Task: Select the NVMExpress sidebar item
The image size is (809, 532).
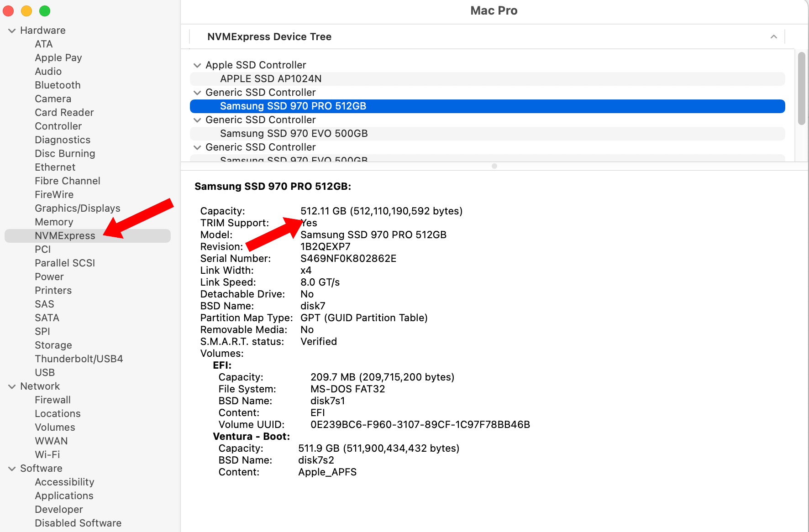Action: pos(88,236)
